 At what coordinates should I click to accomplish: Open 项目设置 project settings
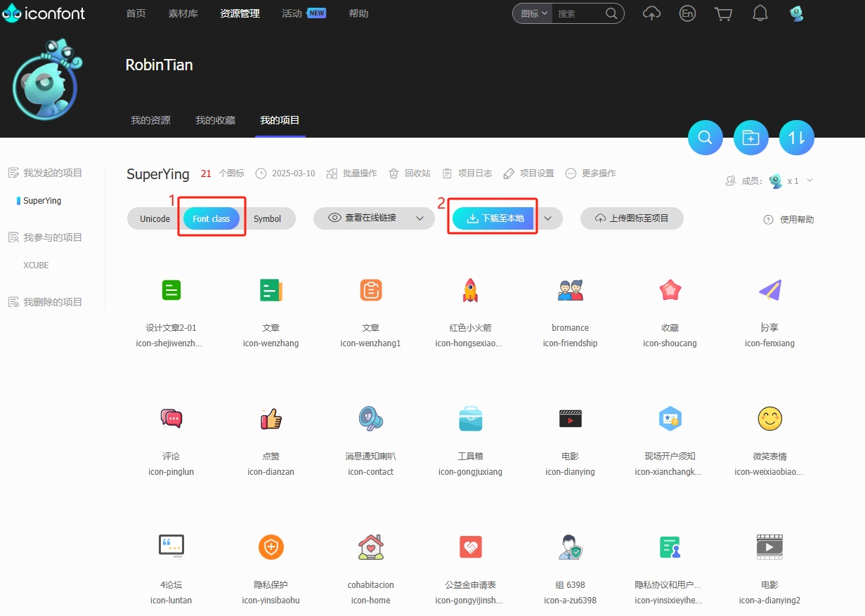(528, 173)
